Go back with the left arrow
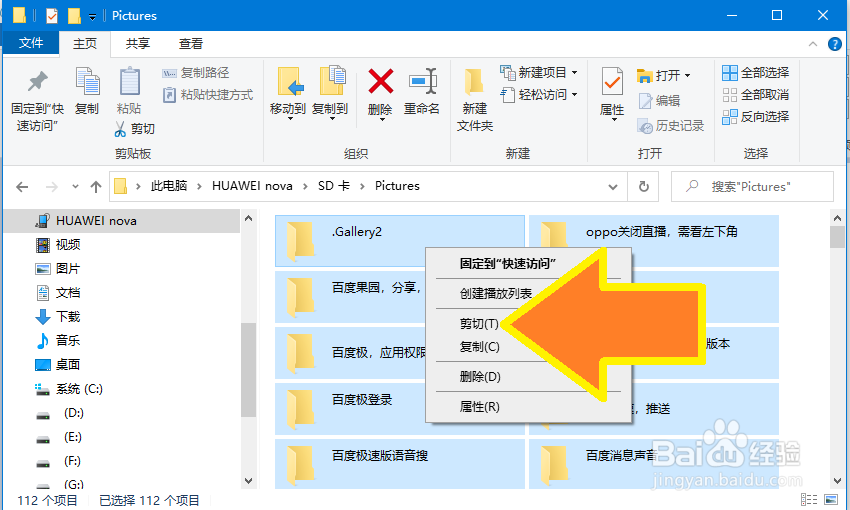 [x=22, y=187]
